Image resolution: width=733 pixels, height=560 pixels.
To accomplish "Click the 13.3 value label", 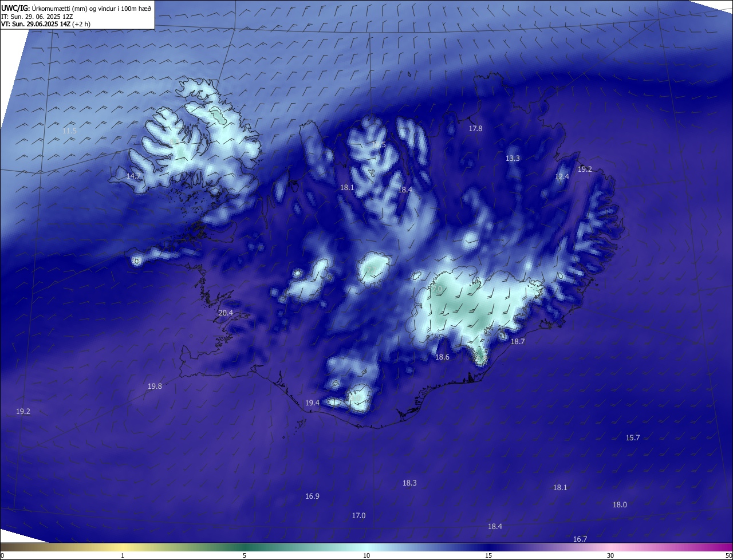I will pos(513,159).
